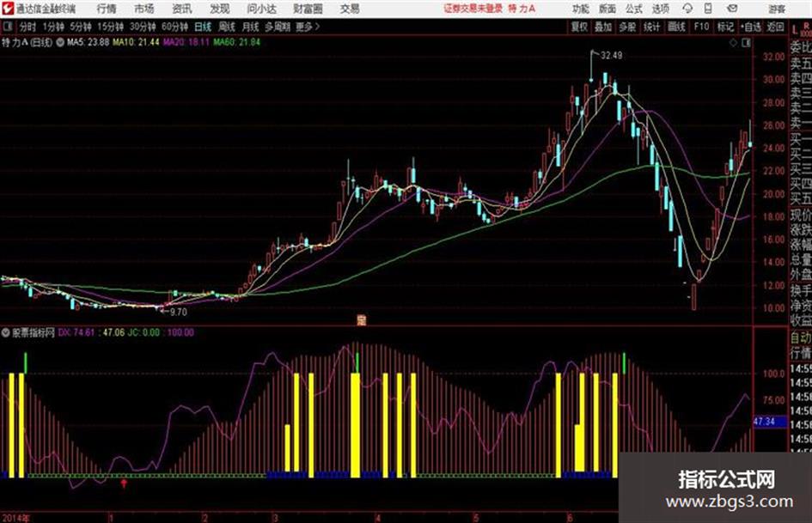Switch to the 周线 weekly period
The image size is (812, 523).
coord(227,27)
